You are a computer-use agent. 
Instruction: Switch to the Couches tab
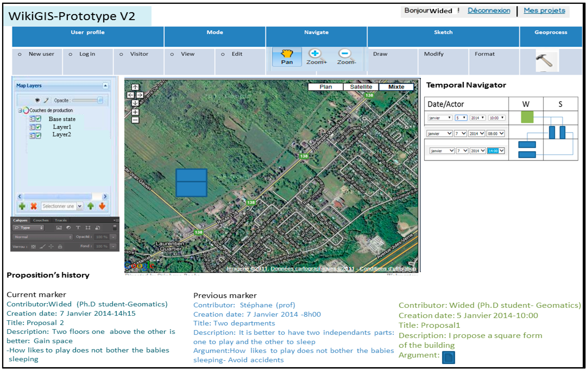click(41, 220)
